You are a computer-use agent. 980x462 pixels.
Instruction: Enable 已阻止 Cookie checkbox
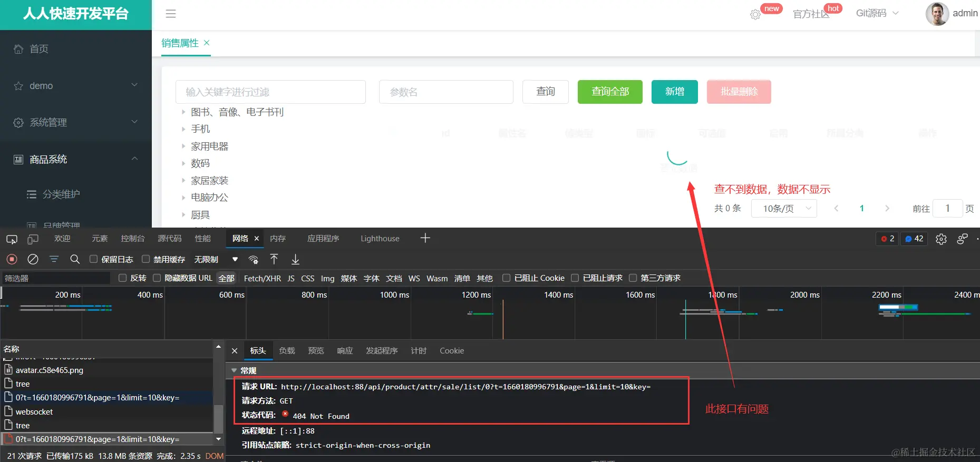[506, 278]
